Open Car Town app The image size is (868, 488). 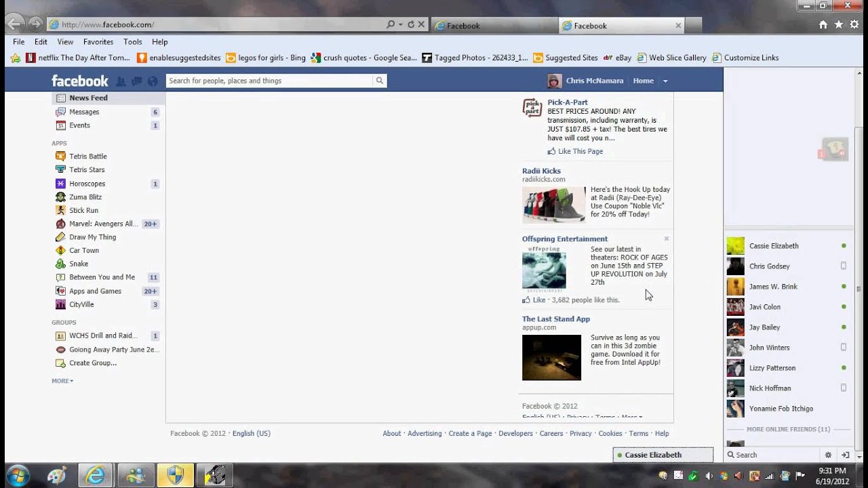pos(83,251)
